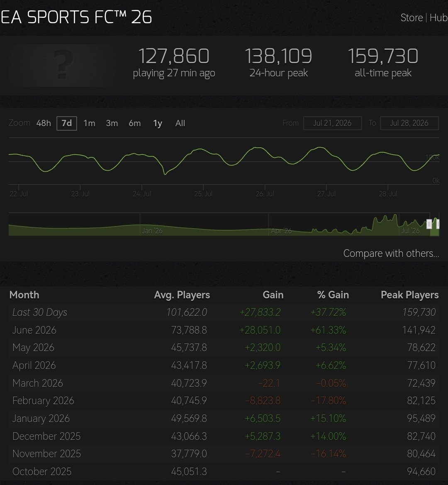Click the Apr '26 area in navigator chart
The image size is (448, 485).
tap(281, 231)
